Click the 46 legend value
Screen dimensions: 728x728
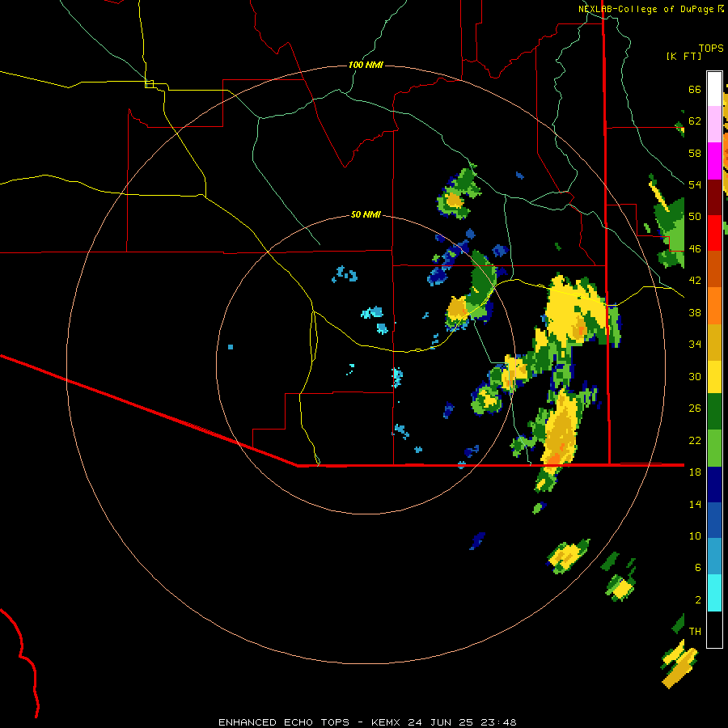click(695, 249)
